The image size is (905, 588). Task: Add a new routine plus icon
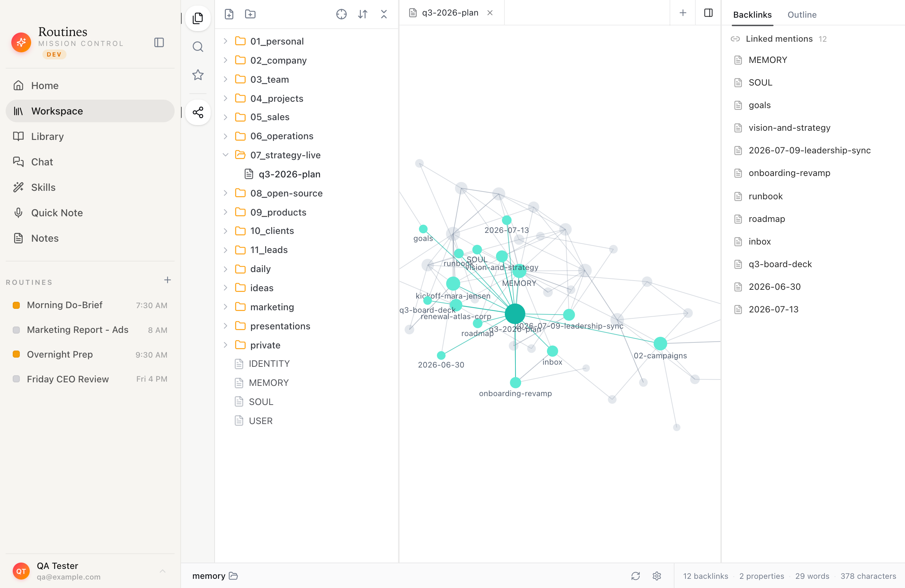tap(167, 280)
